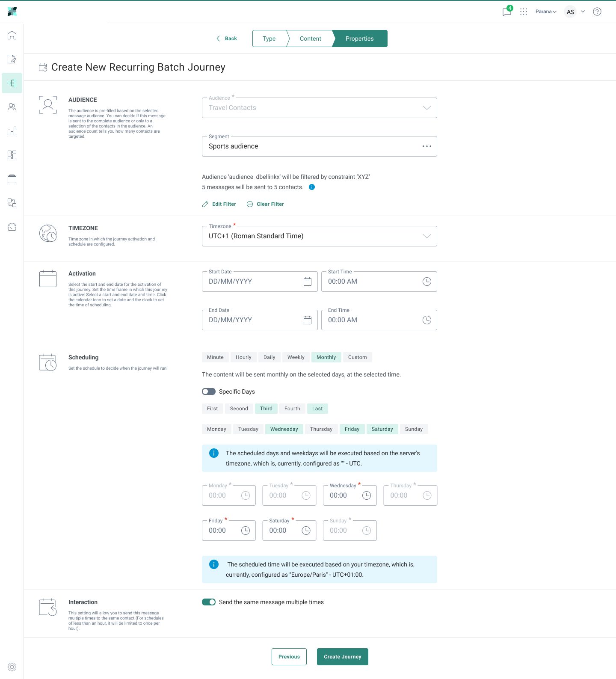Select Weekly scheduling tab
616x679 pixels.
point(296,357)
